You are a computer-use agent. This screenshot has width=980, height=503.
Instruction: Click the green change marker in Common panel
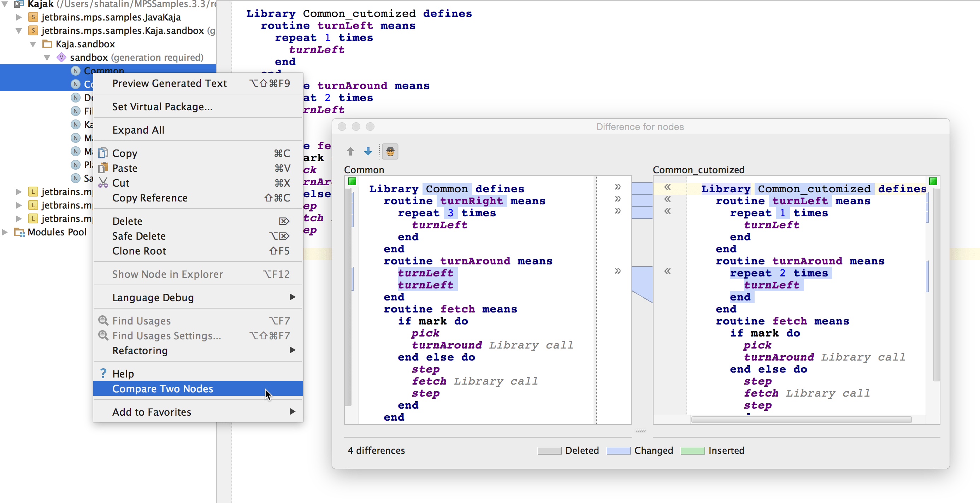click(352, 182)
